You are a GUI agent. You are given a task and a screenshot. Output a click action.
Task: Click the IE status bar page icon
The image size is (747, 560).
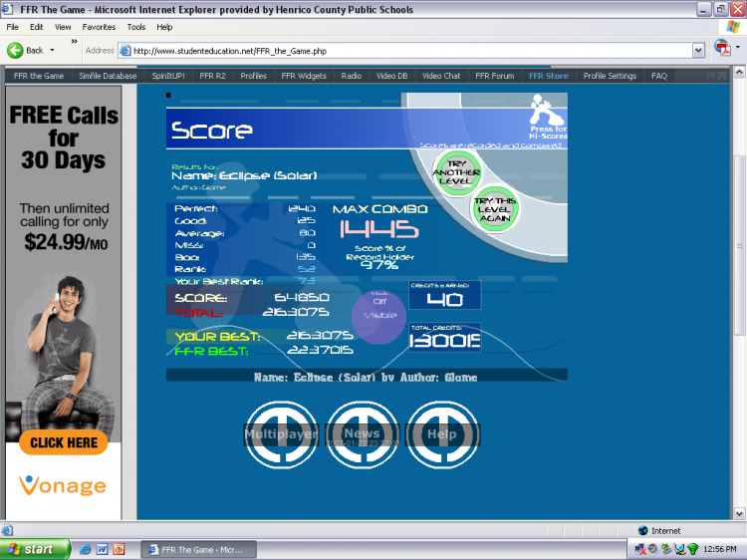coord(7,530)
